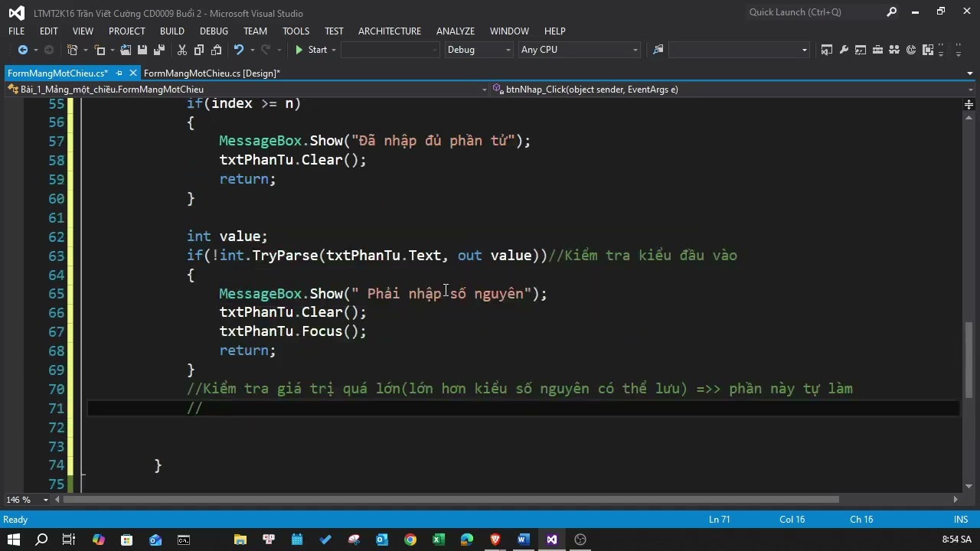Screen dimensions: 980x551
Task: Open Google Chrome from the taskbar
Action: click(410, 540)
